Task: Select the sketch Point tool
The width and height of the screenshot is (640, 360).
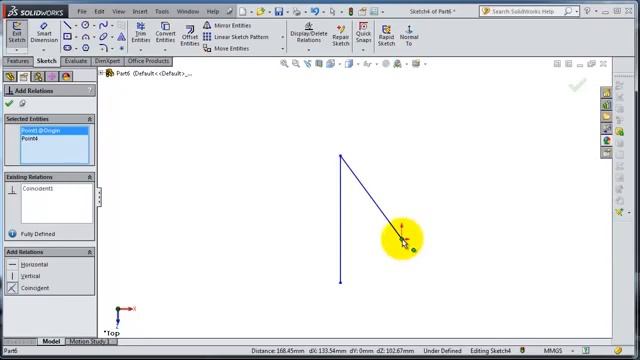Action: (121, 48)
